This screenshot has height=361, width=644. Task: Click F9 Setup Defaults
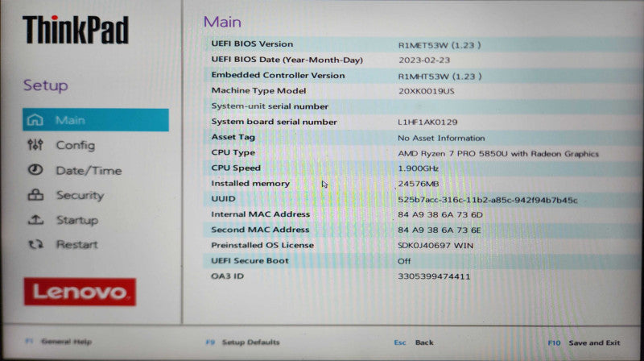pos(242,342)
